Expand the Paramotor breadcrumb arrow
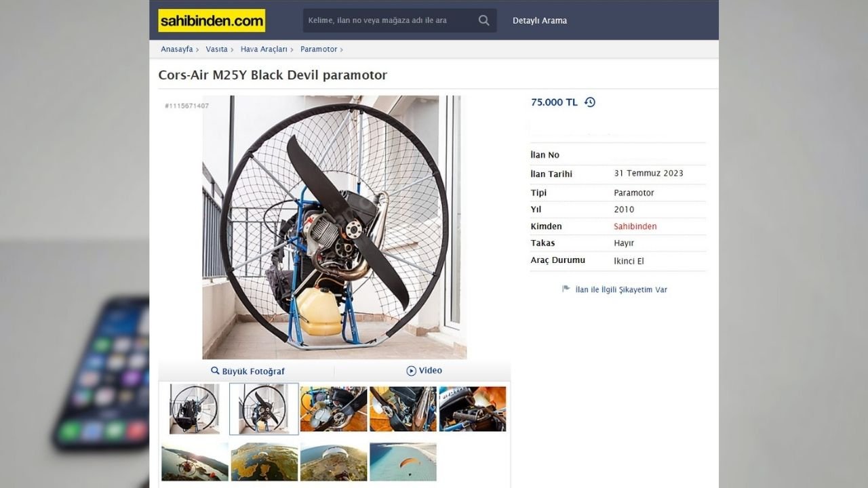Image resolution: width=868 pixels, height=488 pixels. tap(342, 49)
